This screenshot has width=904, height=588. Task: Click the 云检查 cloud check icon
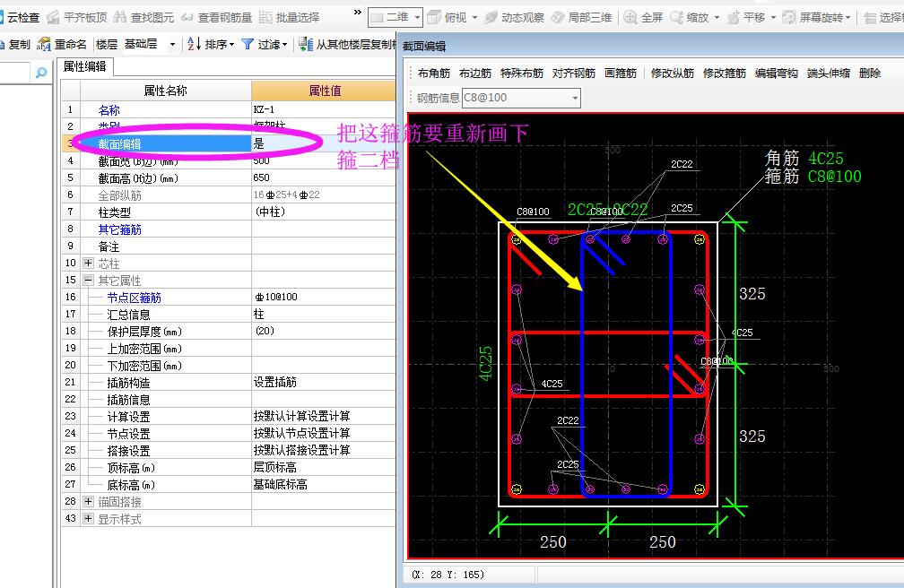tap(2, 17)
